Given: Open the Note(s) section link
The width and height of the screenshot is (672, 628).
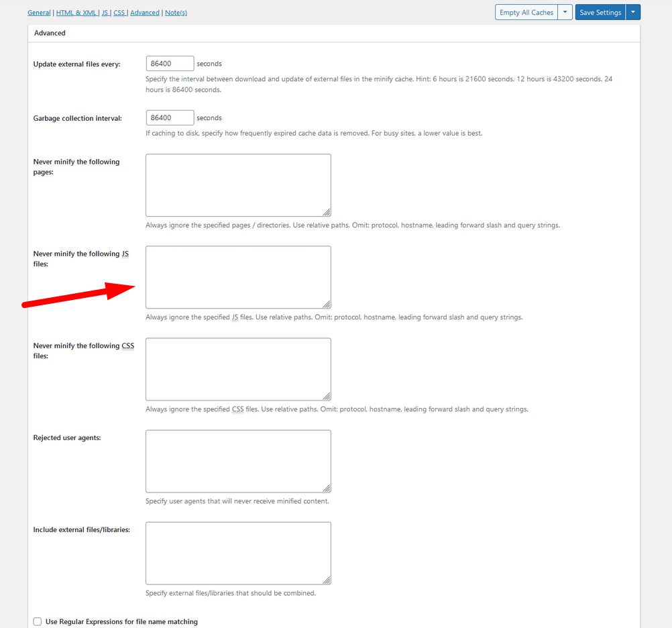Looking at the screenshot, I should 176,13.
